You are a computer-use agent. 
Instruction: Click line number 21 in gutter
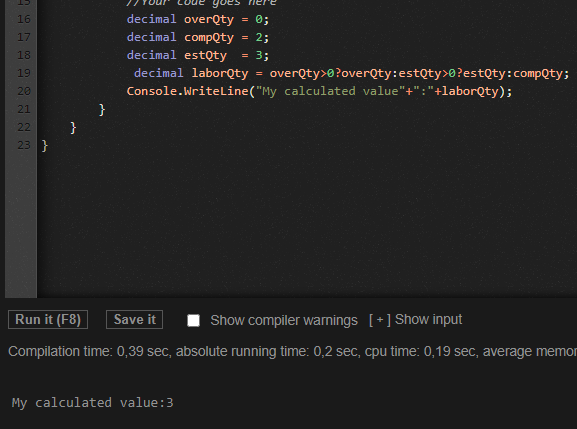(x=24, y=109)
